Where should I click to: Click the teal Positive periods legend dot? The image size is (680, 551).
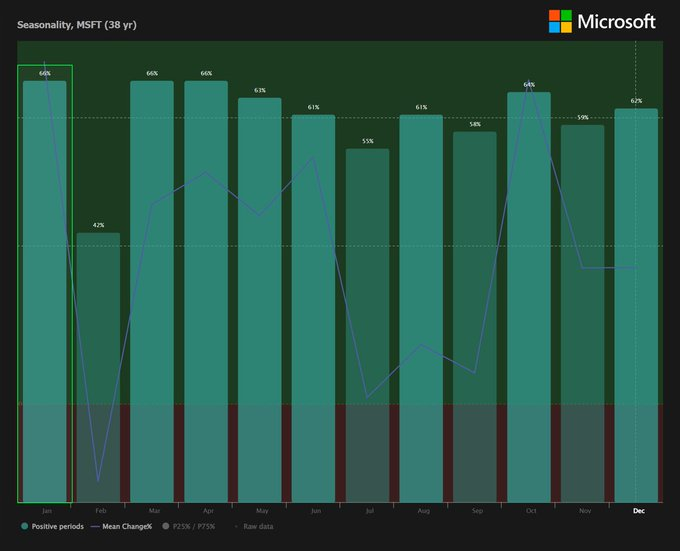point(23,526)
